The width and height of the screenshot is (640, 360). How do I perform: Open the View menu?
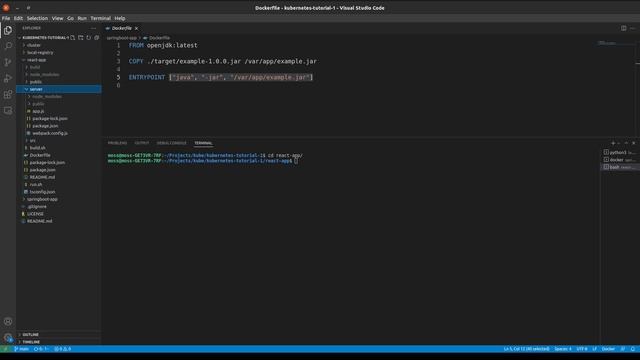point(57,18)
